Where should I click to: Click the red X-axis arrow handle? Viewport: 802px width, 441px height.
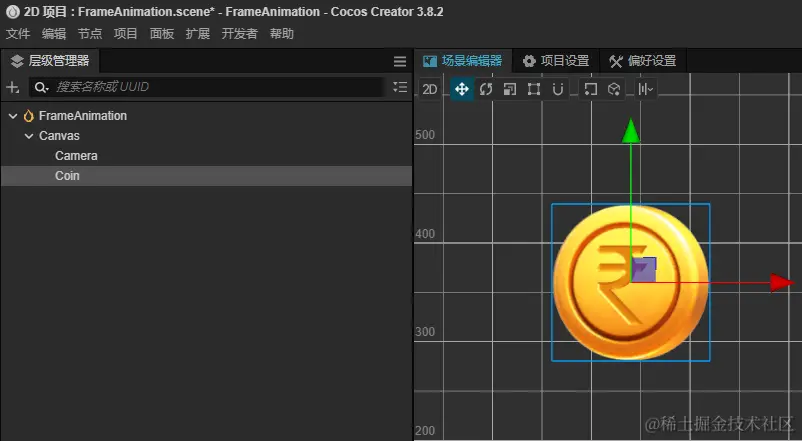pyautogui.click(x=782, y=282)
